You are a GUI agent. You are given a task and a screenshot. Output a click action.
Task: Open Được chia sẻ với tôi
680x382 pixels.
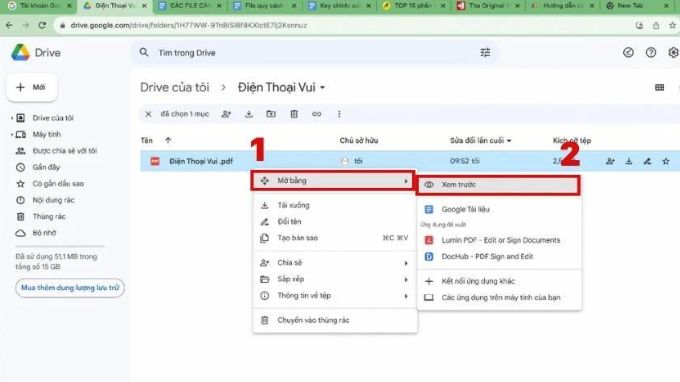pos(65,151)
